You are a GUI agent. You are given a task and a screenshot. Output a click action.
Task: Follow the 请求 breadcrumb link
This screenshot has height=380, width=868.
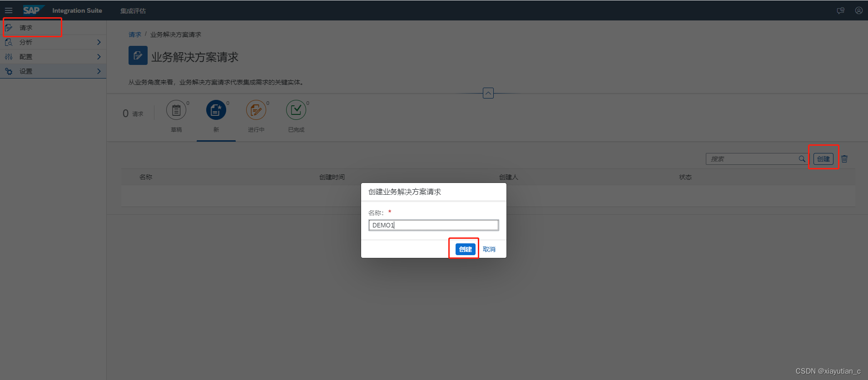tap(134, 35)
